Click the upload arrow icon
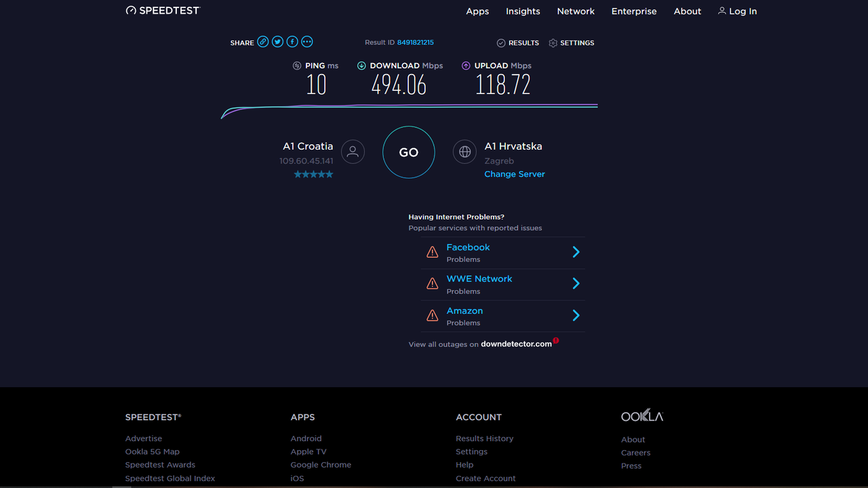Image resolution: width=868 pixels, height=488 pixels. pyautogui.click(x=466, y=66)
